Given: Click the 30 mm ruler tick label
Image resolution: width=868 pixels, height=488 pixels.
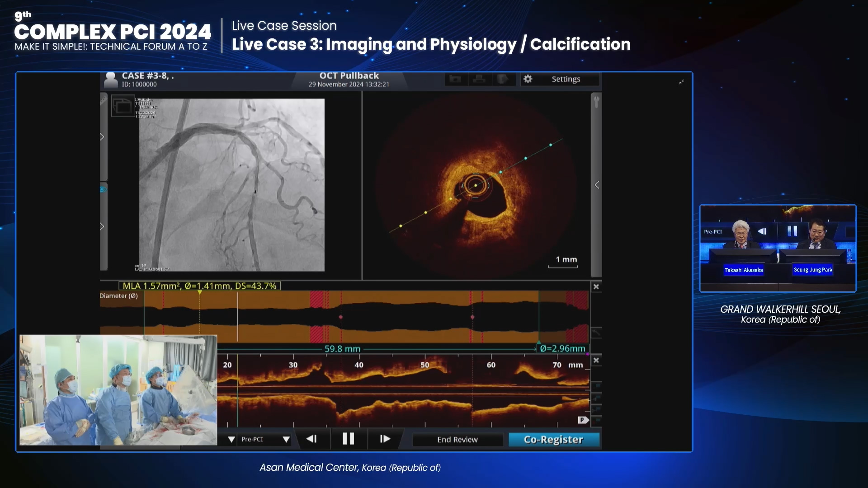Looking at the screenshot, I should [x=293, y=365].
